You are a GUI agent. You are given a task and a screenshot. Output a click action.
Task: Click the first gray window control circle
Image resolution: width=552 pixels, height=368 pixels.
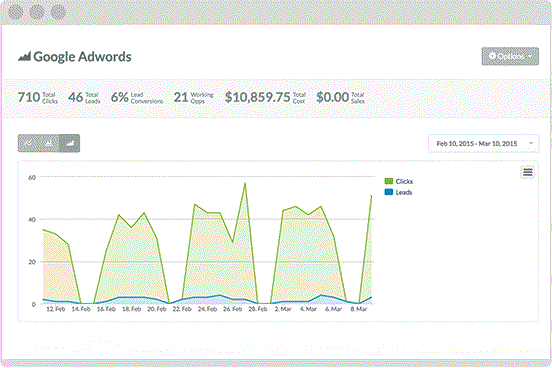click(15, 12)
